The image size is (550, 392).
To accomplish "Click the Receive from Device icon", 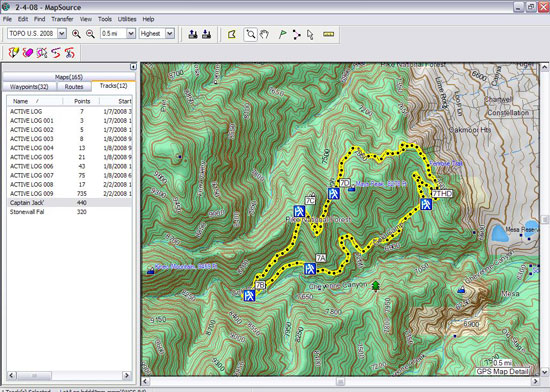I will (x=207, y=34).
